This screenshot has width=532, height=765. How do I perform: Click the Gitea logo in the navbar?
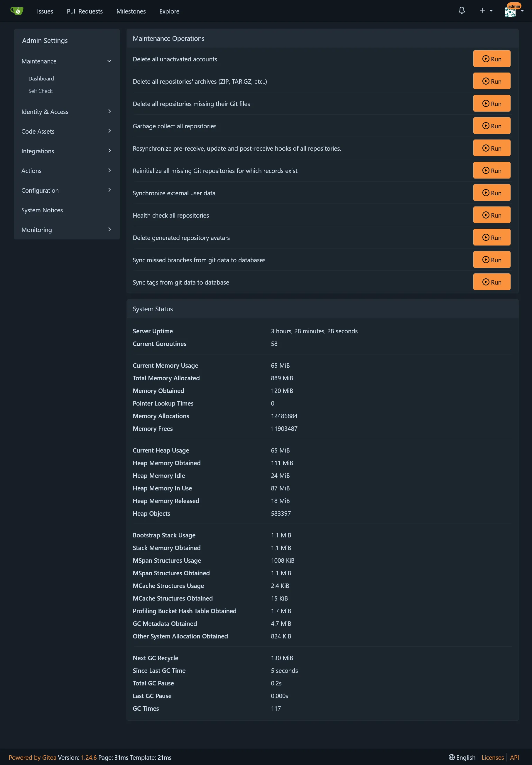[x=17, y=11]
